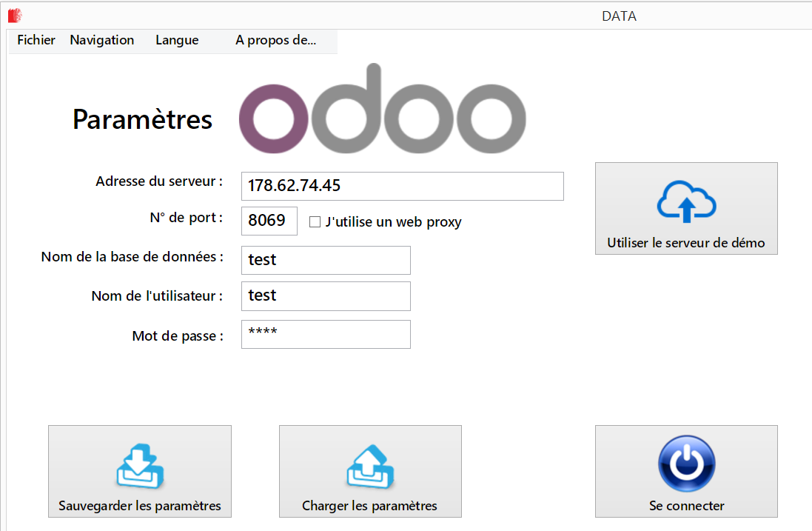Click the Odoo logo
Screen dimensions: 812x531
pyautogui.click(x=382, y=109)
